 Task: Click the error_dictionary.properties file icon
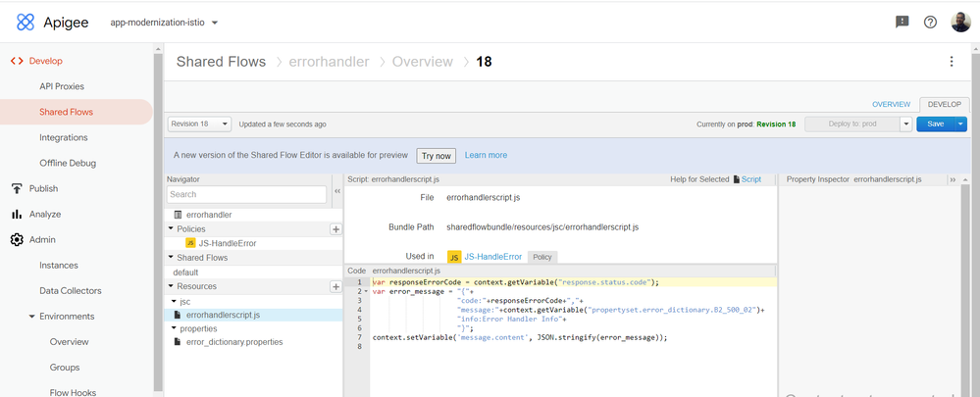tap(178, 342)
